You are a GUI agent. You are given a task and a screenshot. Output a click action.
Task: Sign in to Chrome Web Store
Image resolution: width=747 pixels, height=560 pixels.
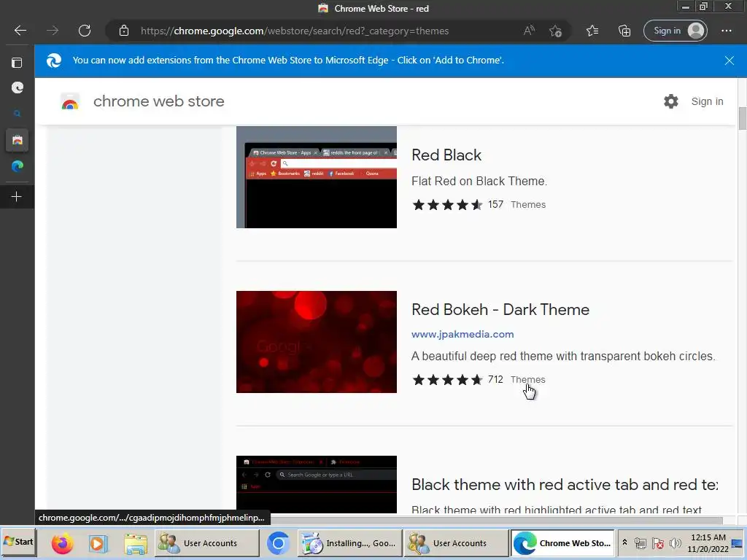pos(707,101)
